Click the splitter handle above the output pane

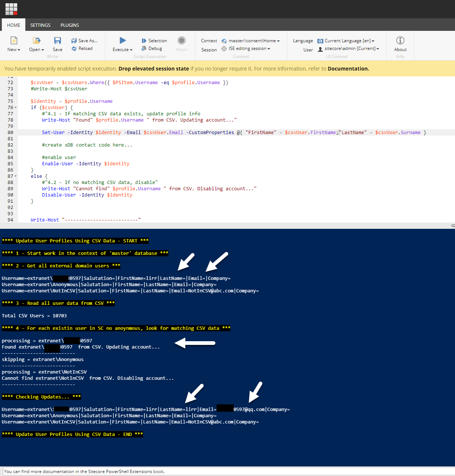click(x=453, y=226)
